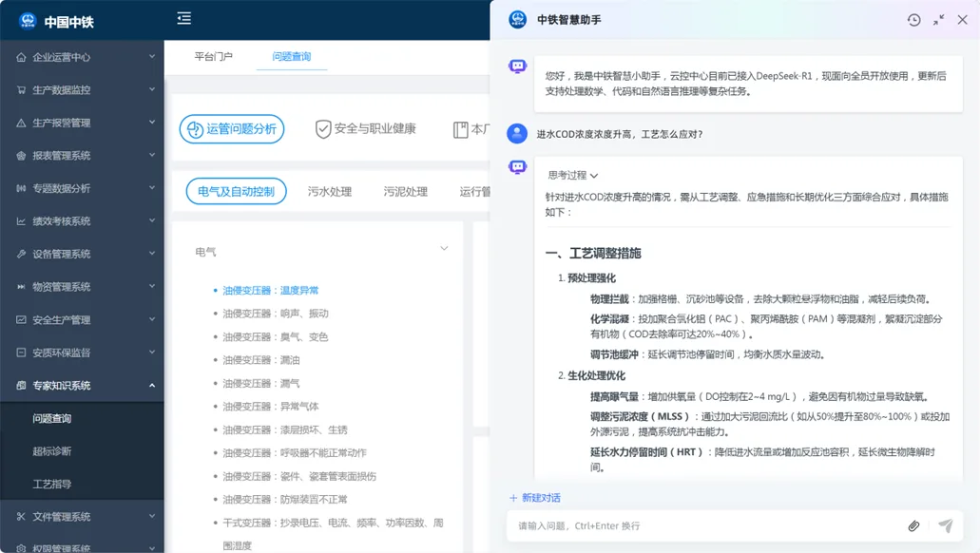Image resolution: width=980 pixels, height=553 pixels.
Task: Click the wrench icon beside 设备管理系统
Action: click(21, 254)
